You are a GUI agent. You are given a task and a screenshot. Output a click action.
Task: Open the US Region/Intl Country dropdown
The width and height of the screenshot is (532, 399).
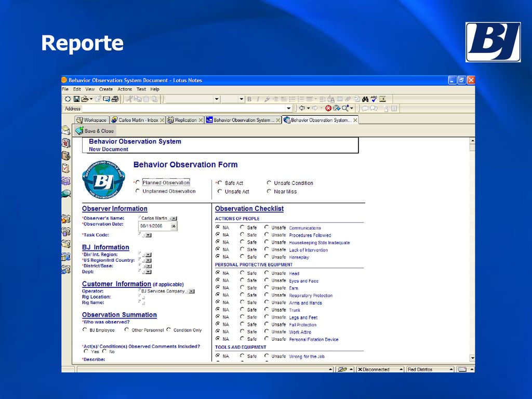tap(149, 261)
